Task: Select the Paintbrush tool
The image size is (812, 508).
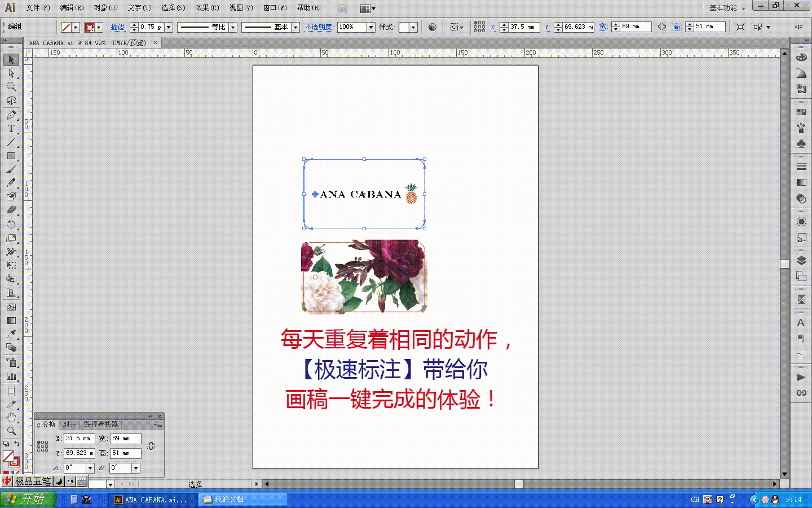Action: (11, 169)
